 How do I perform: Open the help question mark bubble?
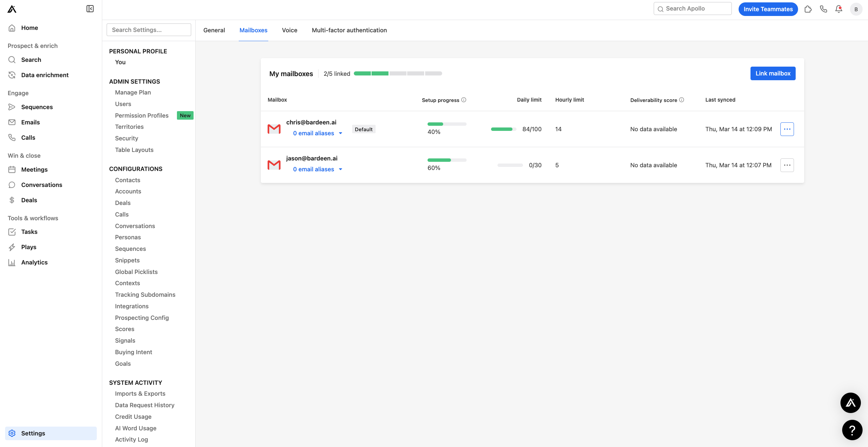point(852,430)
